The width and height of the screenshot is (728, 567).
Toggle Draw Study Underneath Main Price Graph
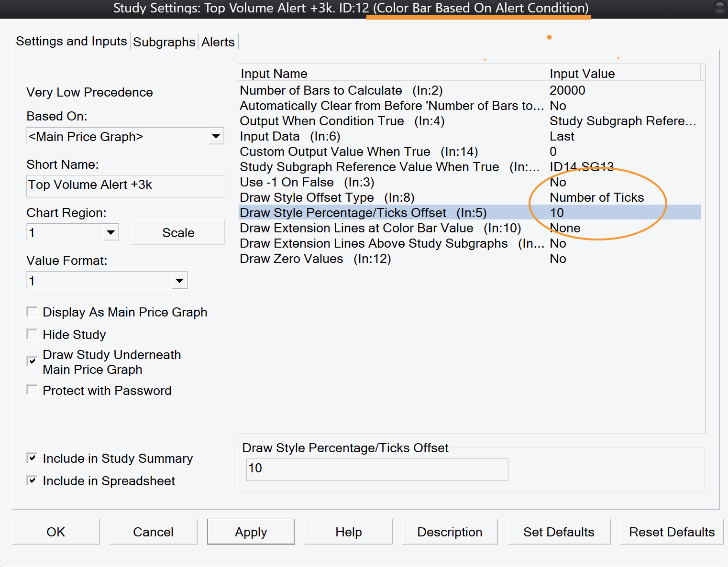point(32,361)
